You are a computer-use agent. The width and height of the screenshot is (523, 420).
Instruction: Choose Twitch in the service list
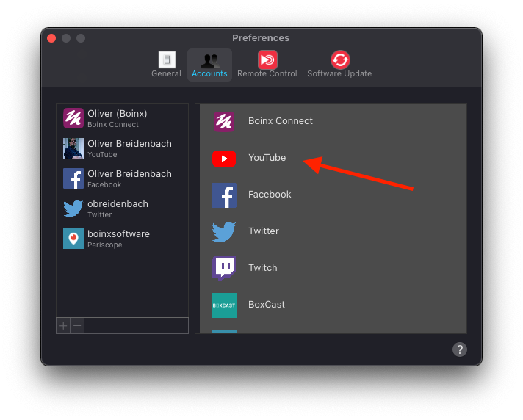333,268
